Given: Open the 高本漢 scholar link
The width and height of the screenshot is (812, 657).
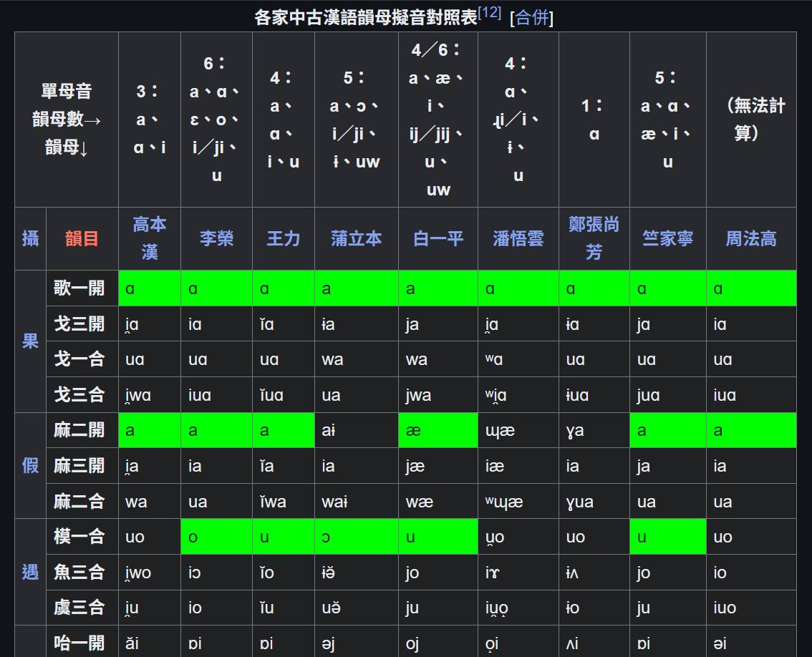Looking at the screenshot, I should pos(149,238).
